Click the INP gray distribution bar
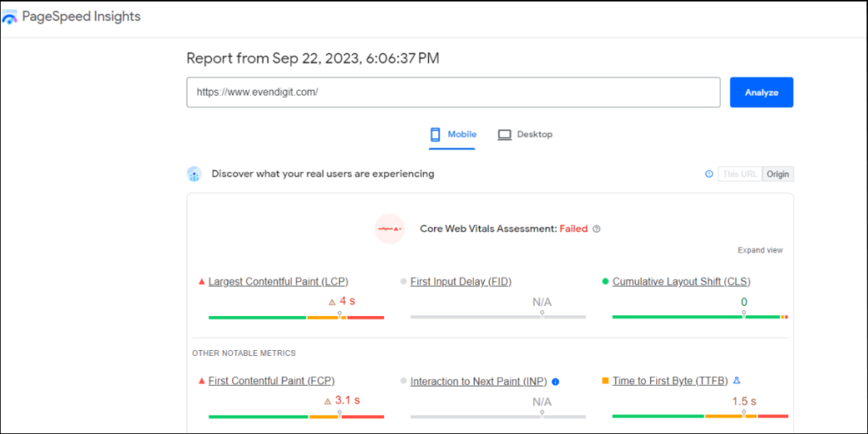Viewport: 868px width, 434px height. tap(498, 416)
